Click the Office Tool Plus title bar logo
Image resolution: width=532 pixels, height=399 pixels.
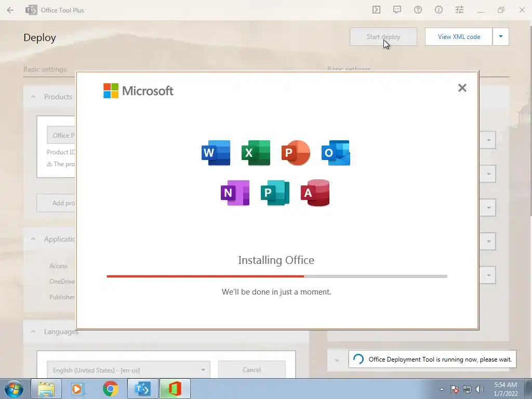coord(31,10)
